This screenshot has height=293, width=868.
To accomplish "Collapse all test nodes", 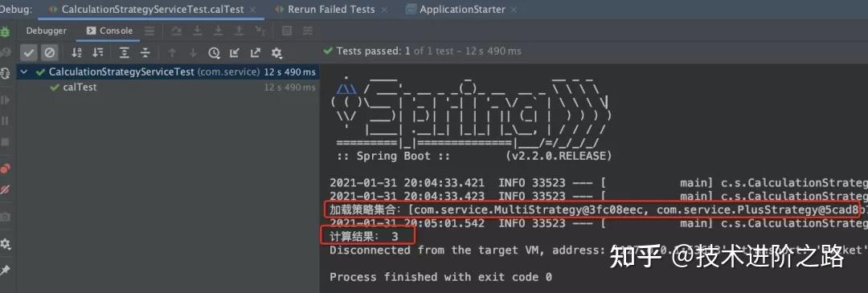I will 145,52.
